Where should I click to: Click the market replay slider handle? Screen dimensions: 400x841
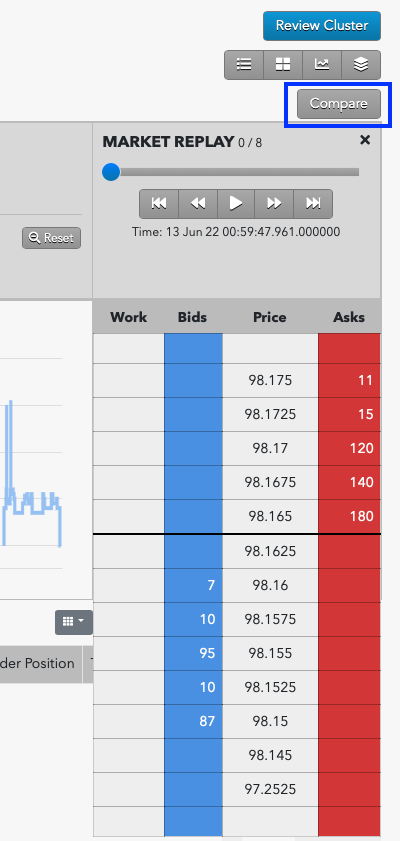pos(111,172)
